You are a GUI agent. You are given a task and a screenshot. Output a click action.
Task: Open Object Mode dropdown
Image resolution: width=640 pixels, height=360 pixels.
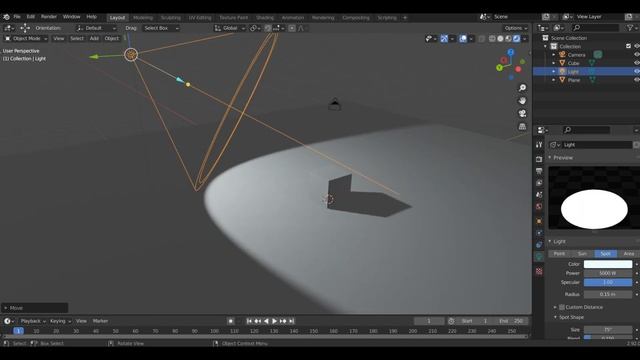coord(26,38)
